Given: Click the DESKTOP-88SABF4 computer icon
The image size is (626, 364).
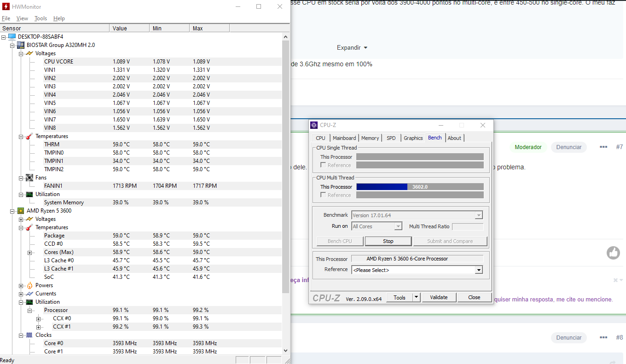Looking at the screenshot, I should coord(12,37).
